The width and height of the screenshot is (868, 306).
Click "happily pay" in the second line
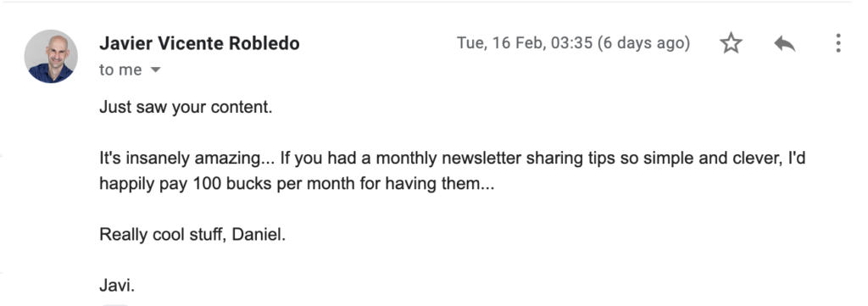pos(144,184)
